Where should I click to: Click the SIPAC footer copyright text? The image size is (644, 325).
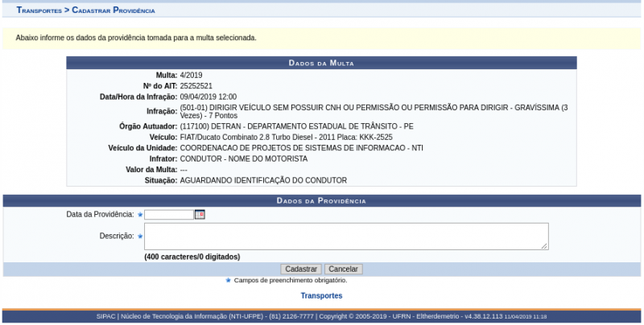point(321,317)
